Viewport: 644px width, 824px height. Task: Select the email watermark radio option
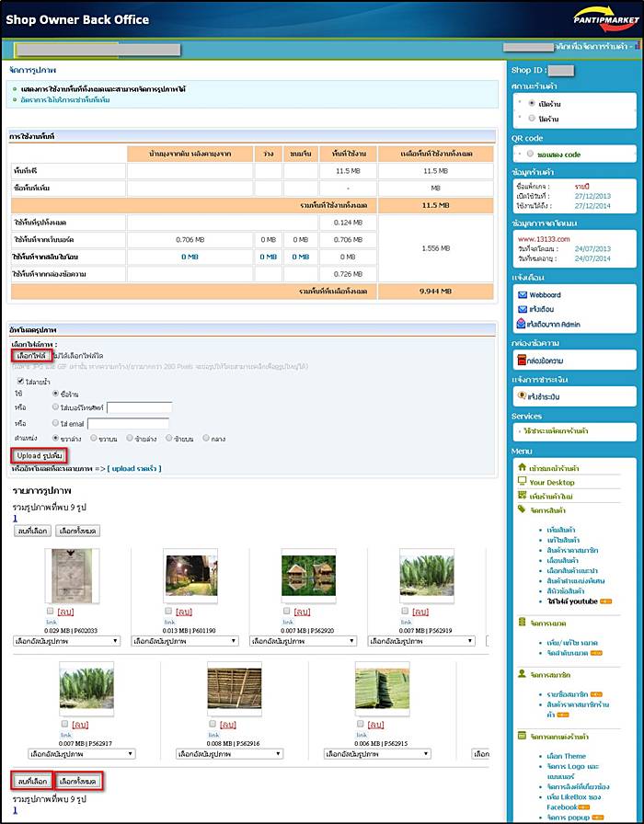pos(57,423)
